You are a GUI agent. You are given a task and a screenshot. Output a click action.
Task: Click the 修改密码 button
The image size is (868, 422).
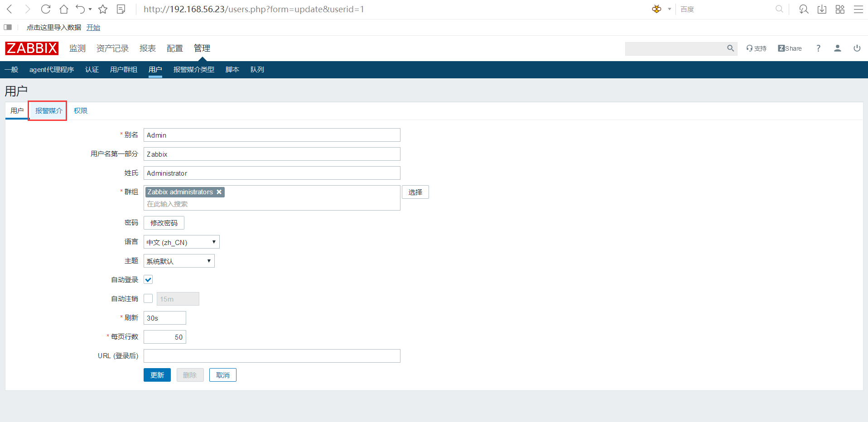pos(164,223)
